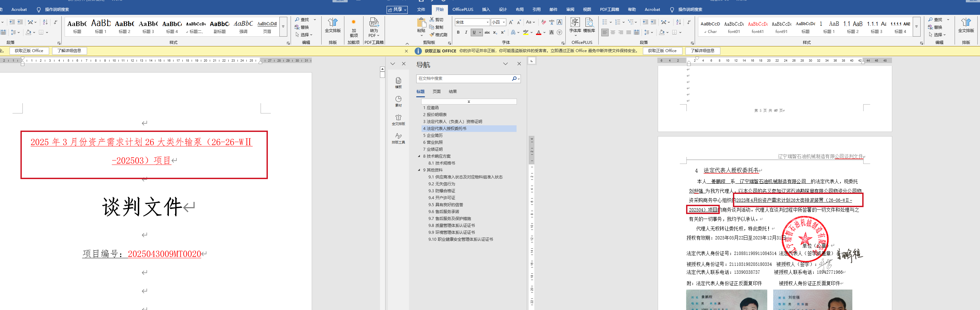Click the 转为PDF convert icon
Screen dimensions: 980x310
pos(374,27)
